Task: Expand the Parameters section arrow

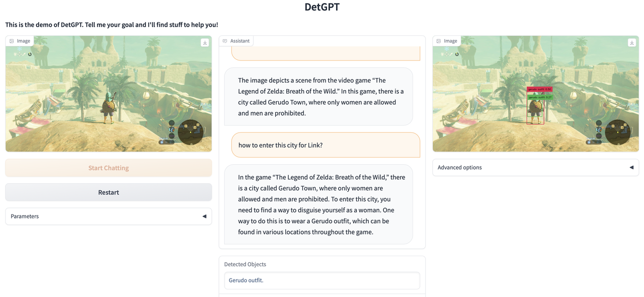Action: pos(204,216)
